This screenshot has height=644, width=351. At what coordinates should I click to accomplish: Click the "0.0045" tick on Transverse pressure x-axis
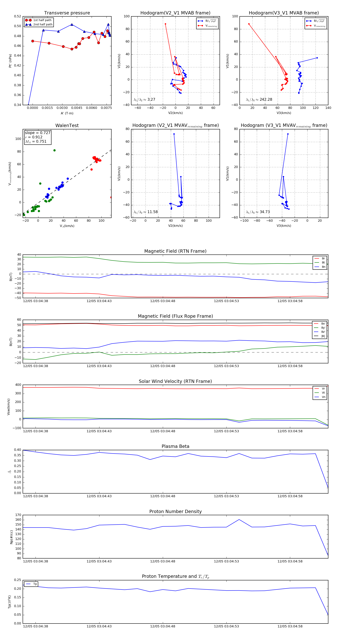77,108
